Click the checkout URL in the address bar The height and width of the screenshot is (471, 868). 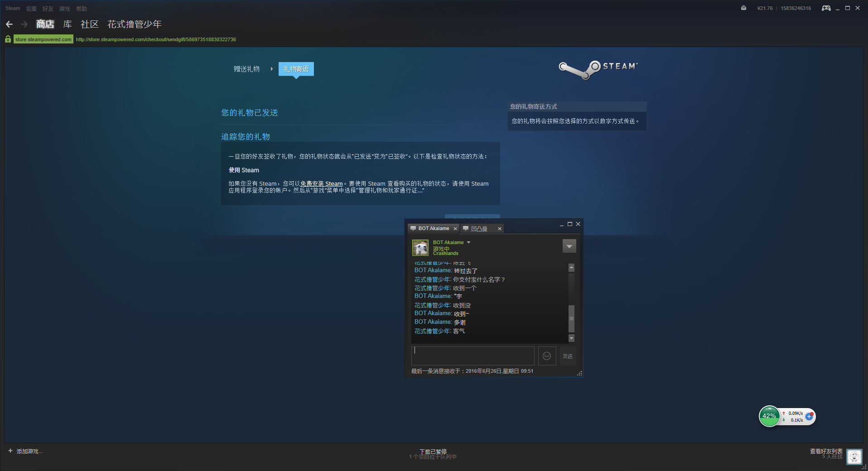[156, 39]
